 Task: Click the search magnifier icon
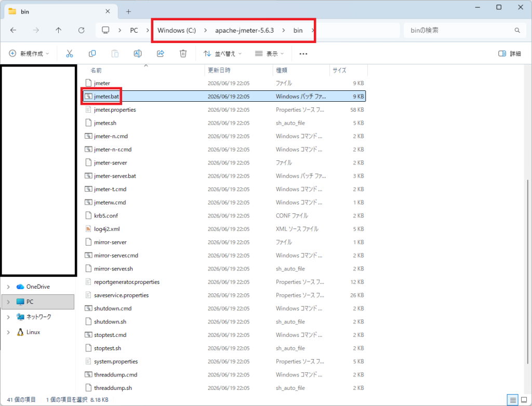(517, 30)
